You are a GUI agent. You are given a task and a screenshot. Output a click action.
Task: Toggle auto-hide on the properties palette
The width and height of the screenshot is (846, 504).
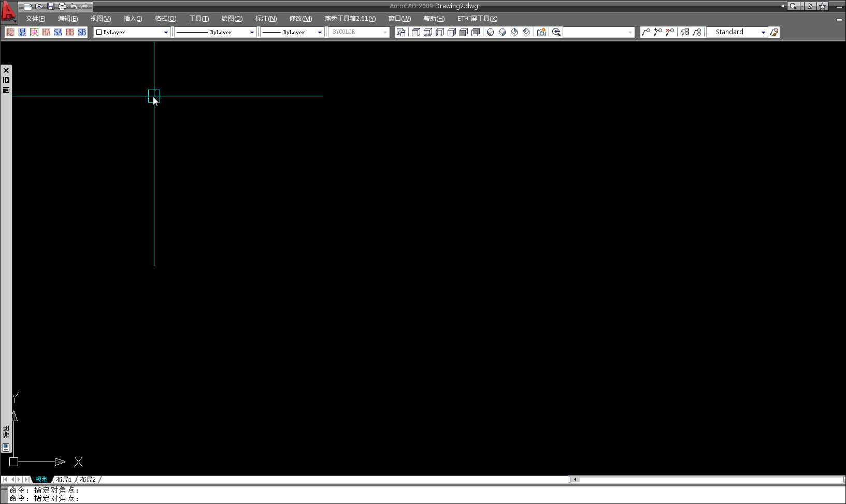pos(6,80)
